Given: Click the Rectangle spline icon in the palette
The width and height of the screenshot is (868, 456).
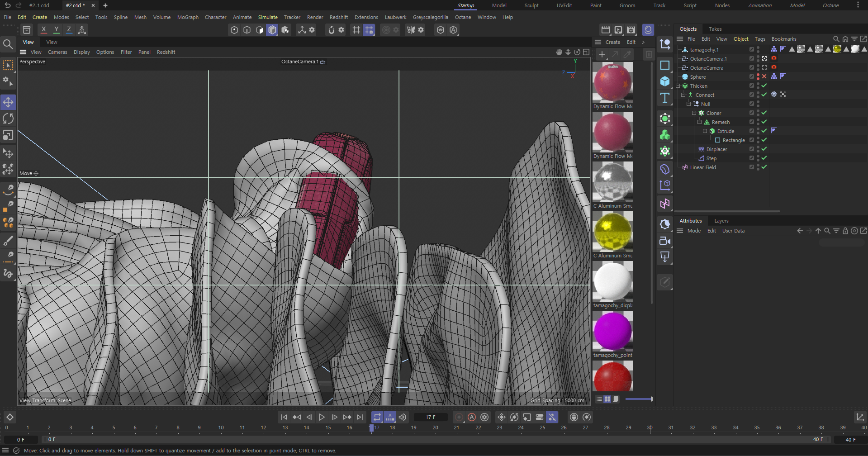Looking at the screenshot, I should pos(664,65).
